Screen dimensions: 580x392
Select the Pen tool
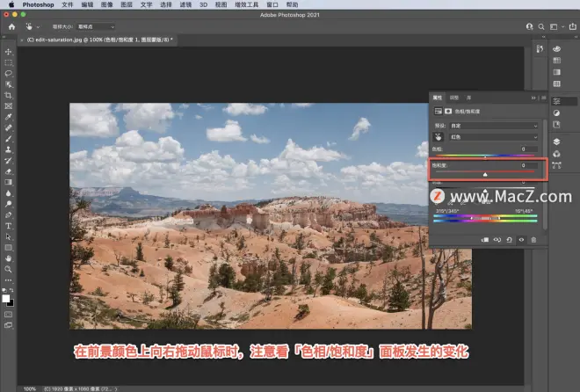pos(8,214)
